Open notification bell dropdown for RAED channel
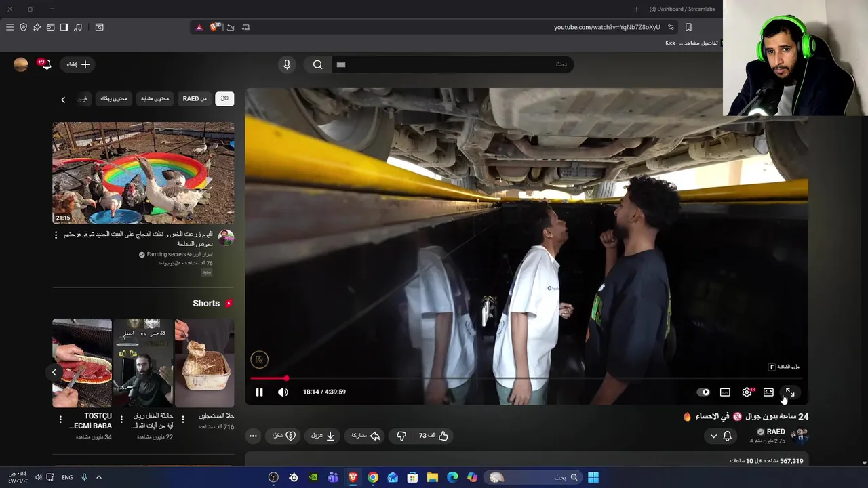 point(720,436)
